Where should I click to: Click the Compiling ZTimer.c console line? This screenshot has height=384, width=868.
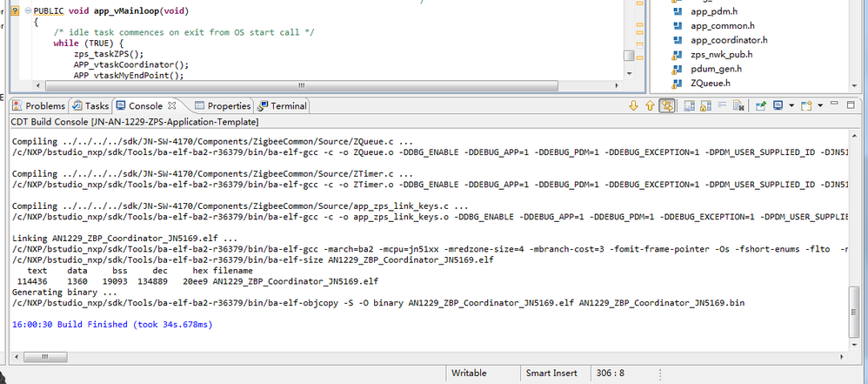(212, 173)
